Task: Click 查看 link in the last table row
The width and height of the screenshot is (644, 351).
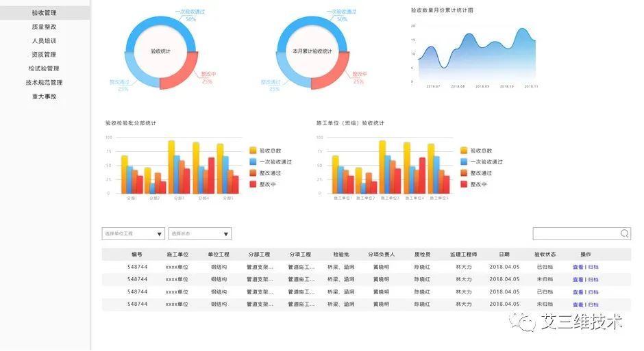Action: 578,304
